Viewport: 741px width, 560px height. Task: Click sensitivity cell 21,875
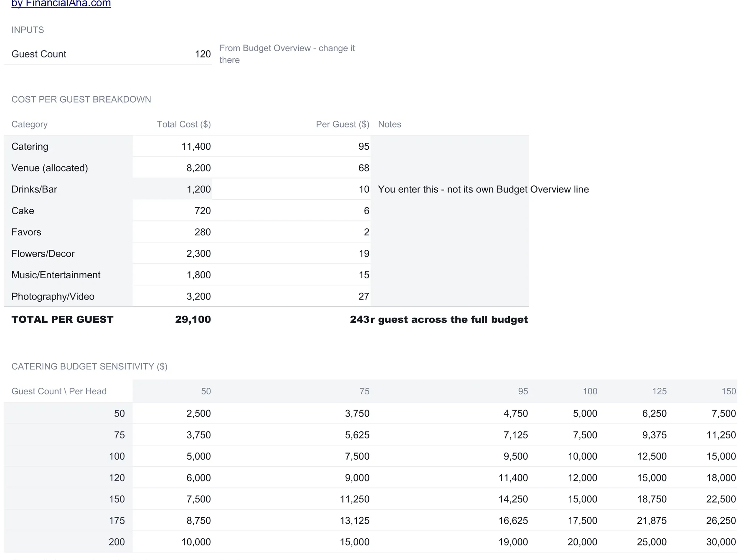[652, 521]
